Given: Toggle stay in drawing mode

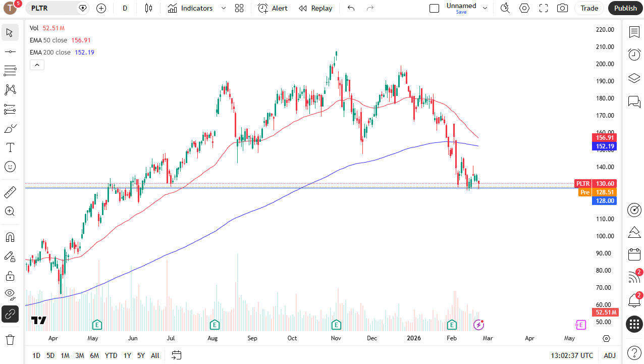Looking at the screenshot, I should (10, 256).
